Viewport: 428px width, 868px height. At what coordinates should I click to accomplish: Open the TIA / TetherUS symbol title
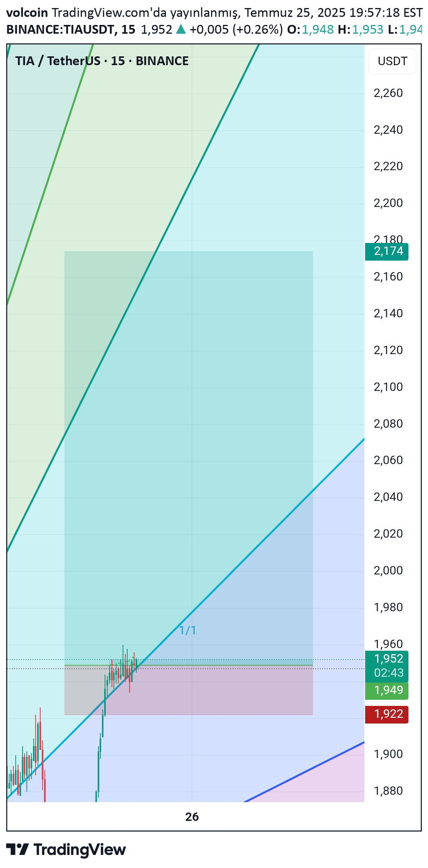(102, 61)
